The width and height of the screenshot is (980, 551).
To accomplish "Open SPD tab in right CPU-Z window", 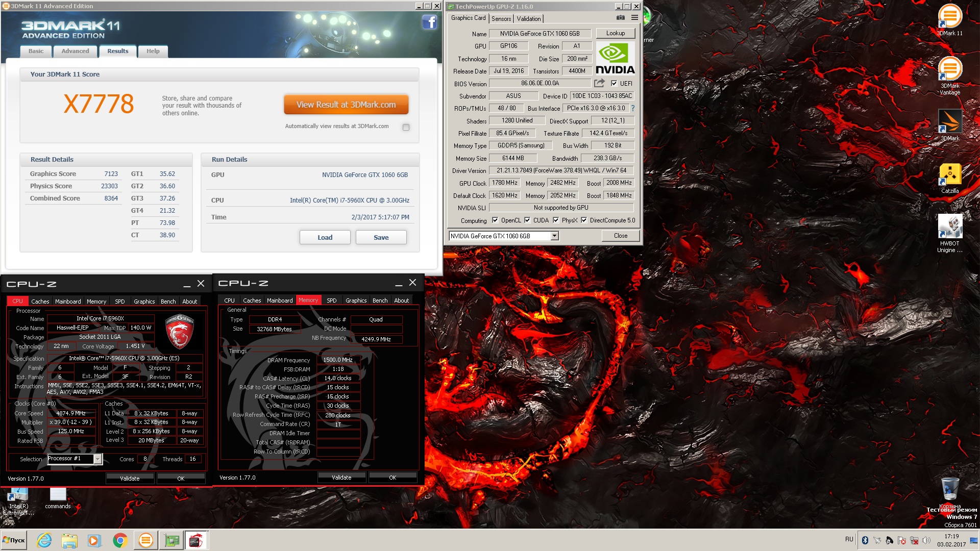I will pyautogui.click(x=332, y=300).
